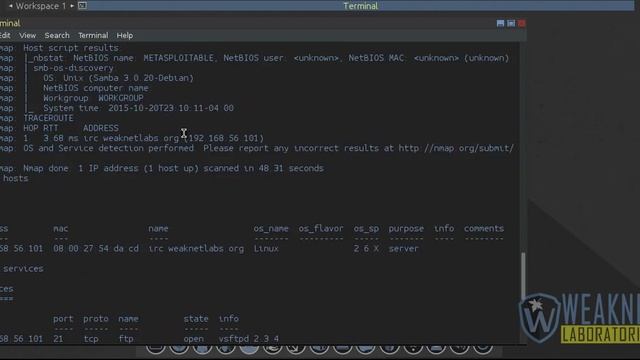Click the 'port' column header

click(63, 319)
